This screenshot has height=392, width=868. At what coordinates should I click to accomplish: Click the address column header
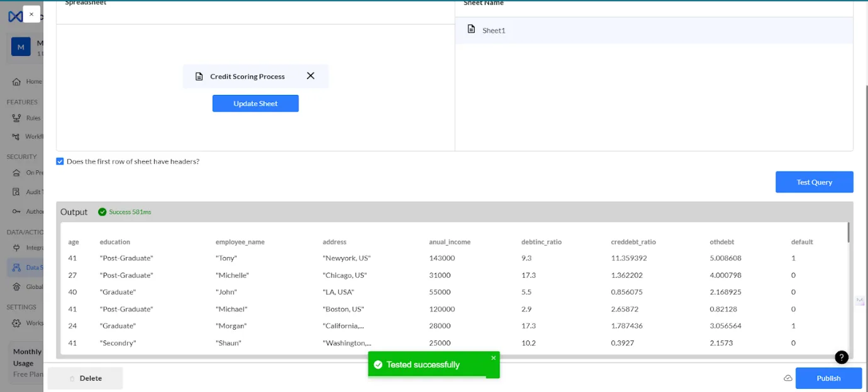coord(335,242)
